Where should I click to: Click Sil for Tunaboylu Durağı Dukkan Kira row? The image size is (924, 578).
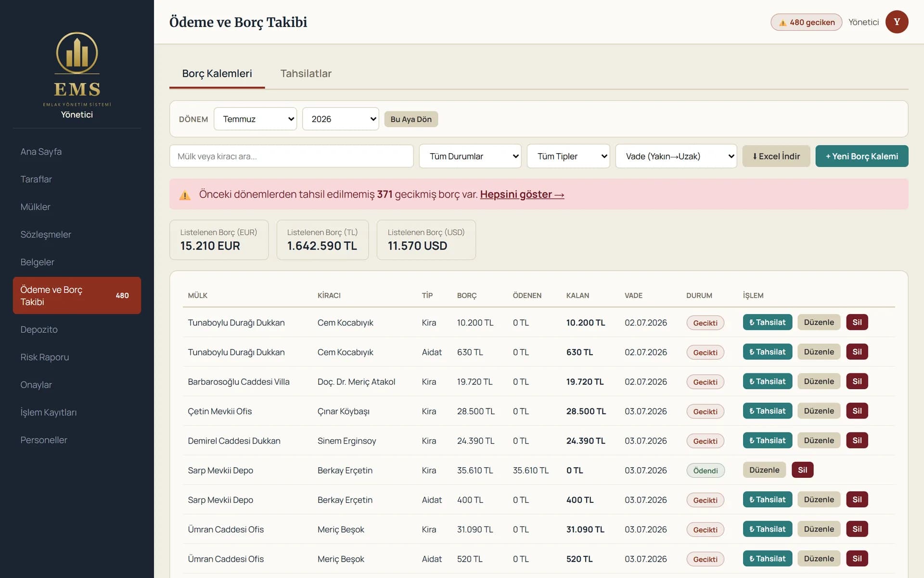(x=857, y=322)
